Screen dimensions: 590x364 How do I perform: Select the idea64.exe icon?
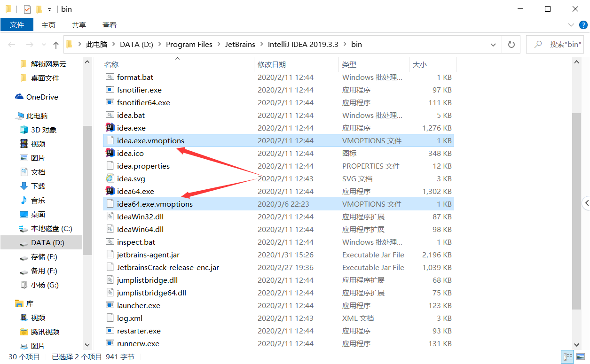click(110, 191)
